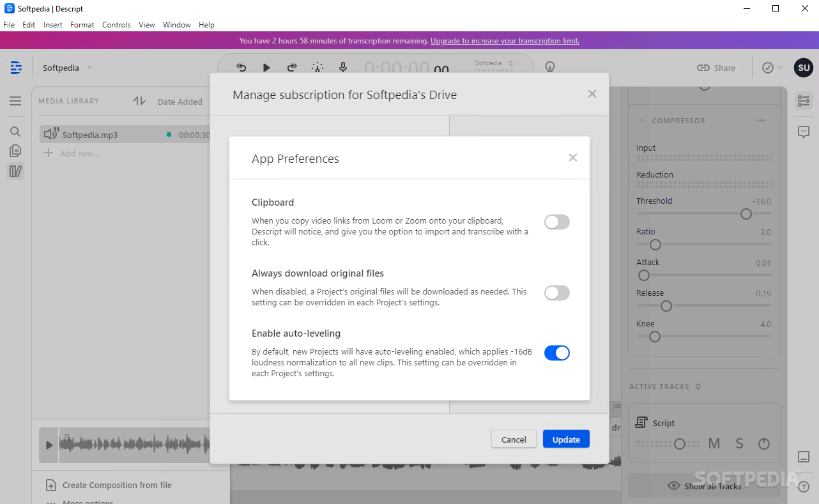Open the Format menu
Image resolution: width=819 pixels, height=504 pixels.
(x=82, y=25)
